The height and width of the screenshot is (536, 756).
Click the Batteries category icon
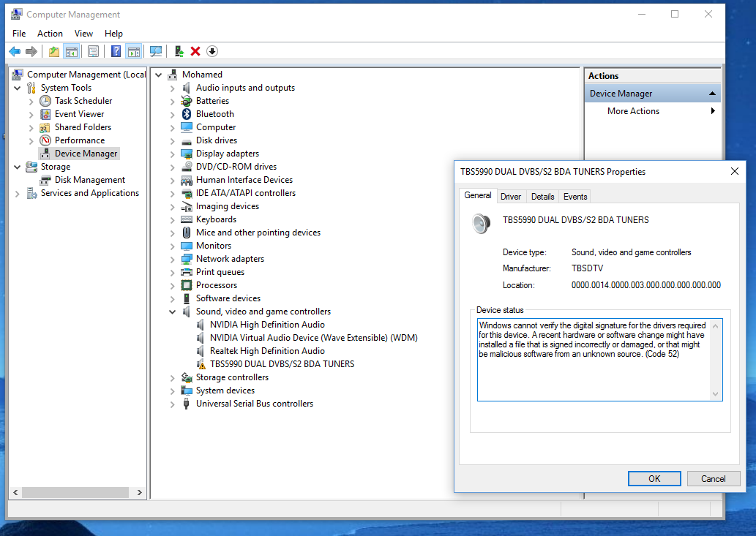[x=187, y=101]
